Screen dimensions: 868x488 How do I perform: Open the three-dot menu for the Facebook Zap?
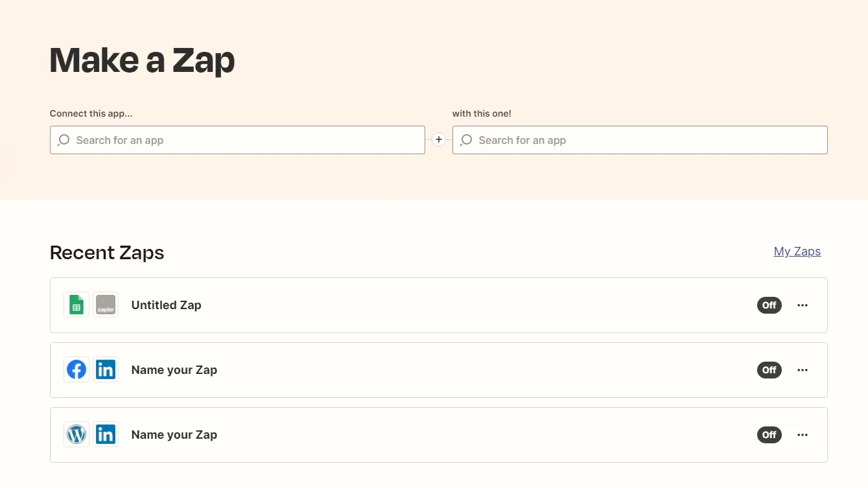[x=803, y=370]
